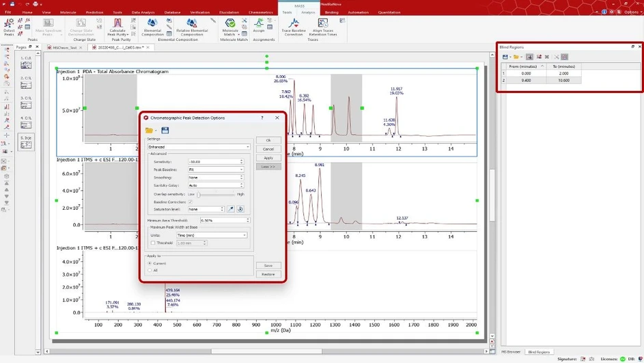The height and width of the screenshot is (363, 644).
Task: Click the Save button in the dialog
Action: 268,265
